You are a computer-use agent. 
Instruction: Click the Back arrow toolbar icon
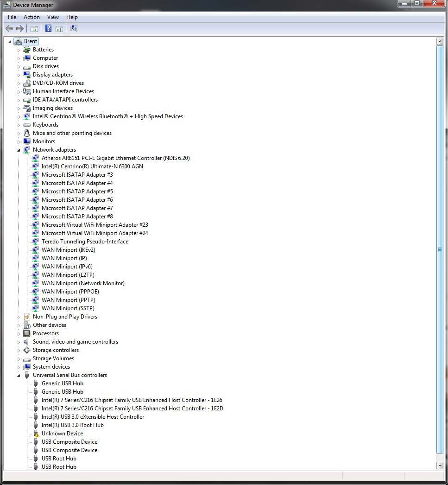pos(9,28)
